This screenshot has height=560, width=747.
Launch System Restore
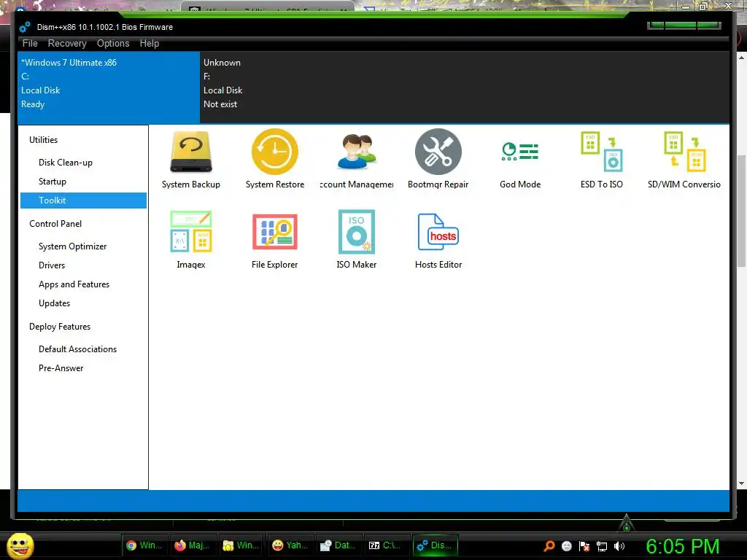click(x=275, y=159)
